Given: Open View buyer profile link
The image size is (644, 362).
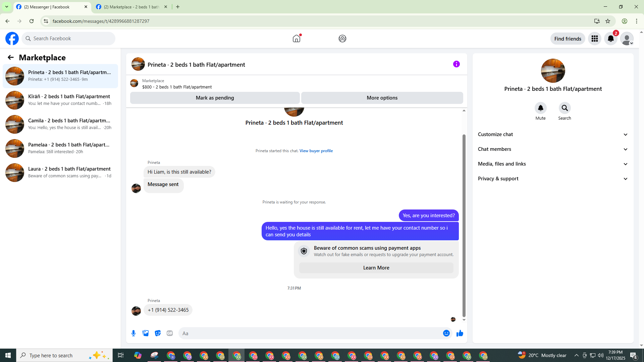Looking at the screenshot, I should click(x=316, y=151).
